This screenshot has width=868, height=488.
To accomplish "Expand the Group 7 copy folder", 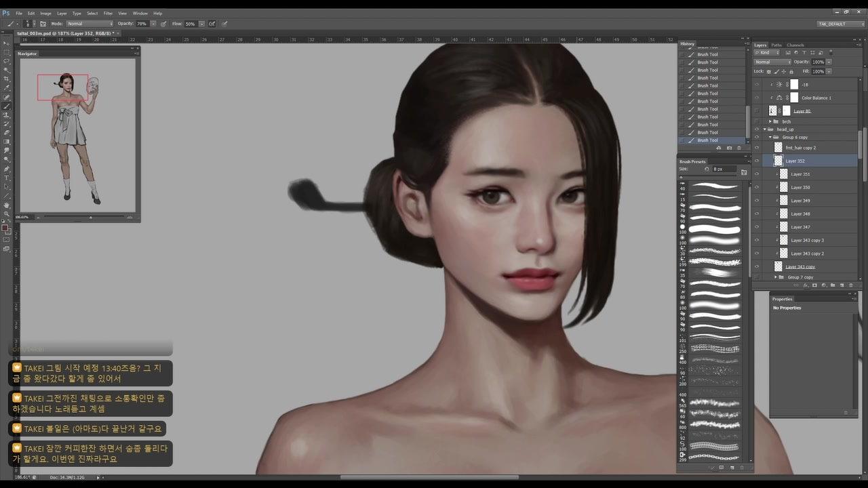I will coord(776,277).
